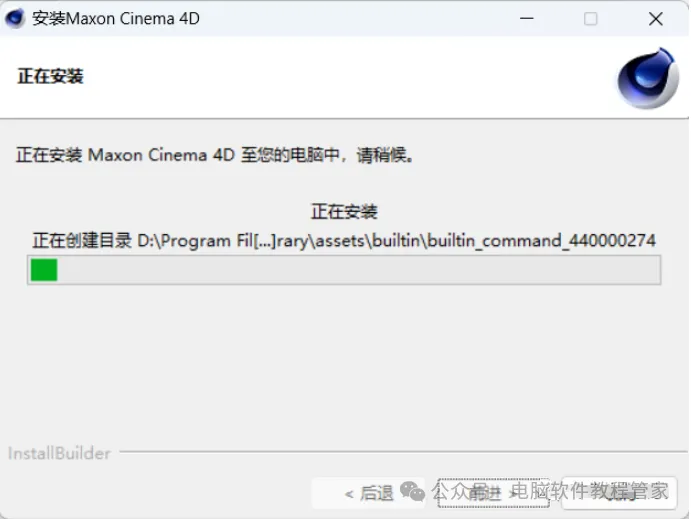Click the InstallBuilder label
The image size is (691, 519).
(59, 453)
